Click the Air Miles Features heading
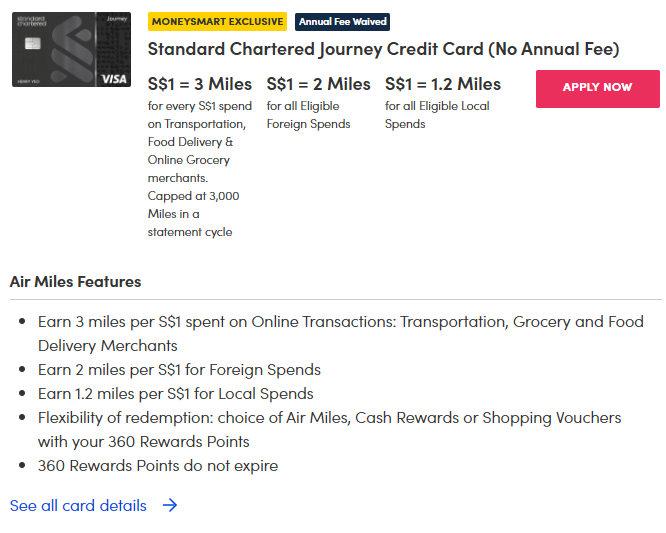 click(x=75, y=281)
